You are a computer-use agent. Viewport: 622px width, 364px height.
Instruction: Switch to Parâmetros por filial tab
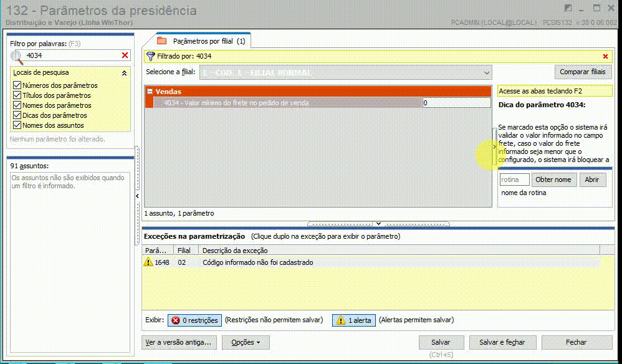click(x=203, y=41)
